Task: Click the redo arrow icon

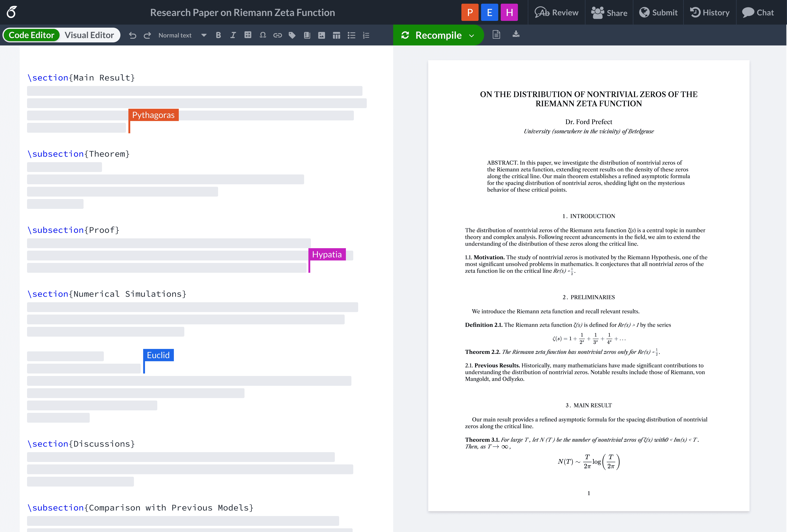Action: pyautogui.click(x=147, y=35)
